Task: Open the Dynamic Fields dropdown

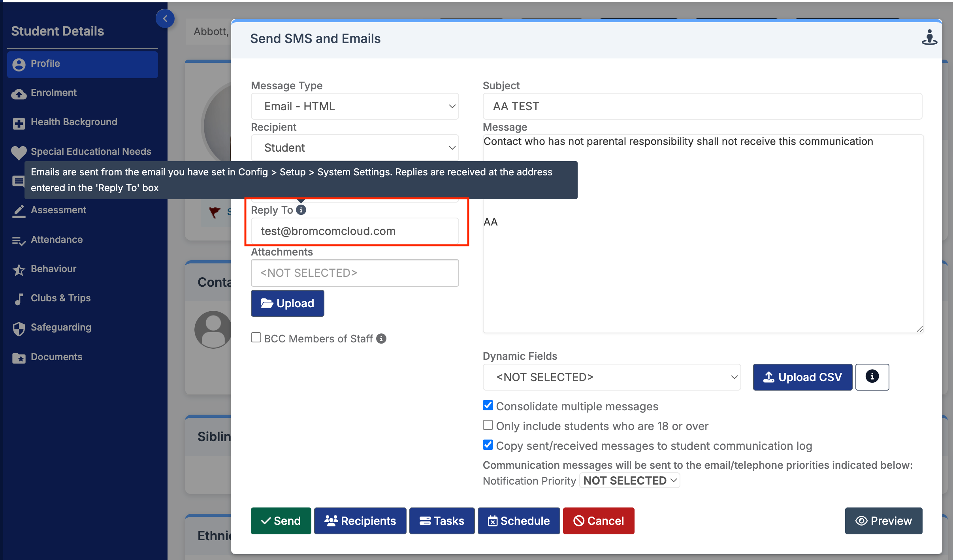Action: pos(612,377)
